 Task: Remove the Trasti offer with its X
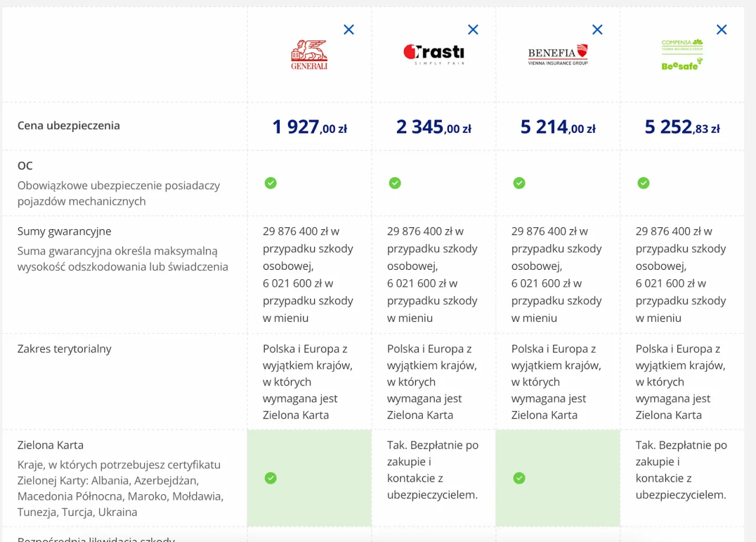pyautogui.click(x=473, y=30)
